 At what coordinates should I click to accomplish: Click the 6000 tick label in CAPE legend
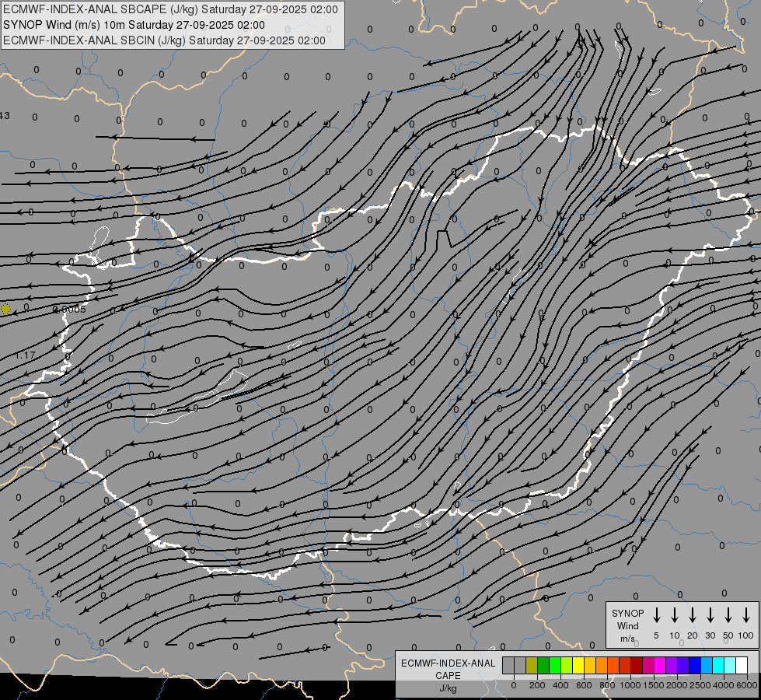click(x=746, y=685)
